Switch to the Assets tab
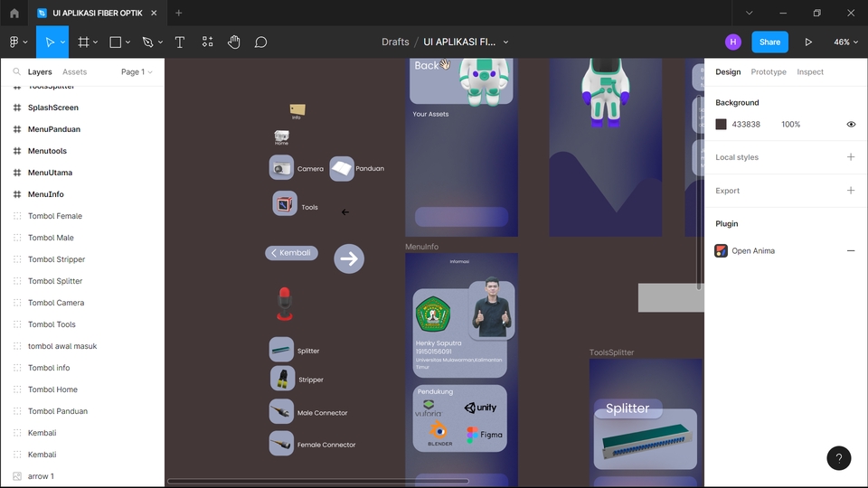The width and height of the screenshot is (868, 488). (75, 72)
